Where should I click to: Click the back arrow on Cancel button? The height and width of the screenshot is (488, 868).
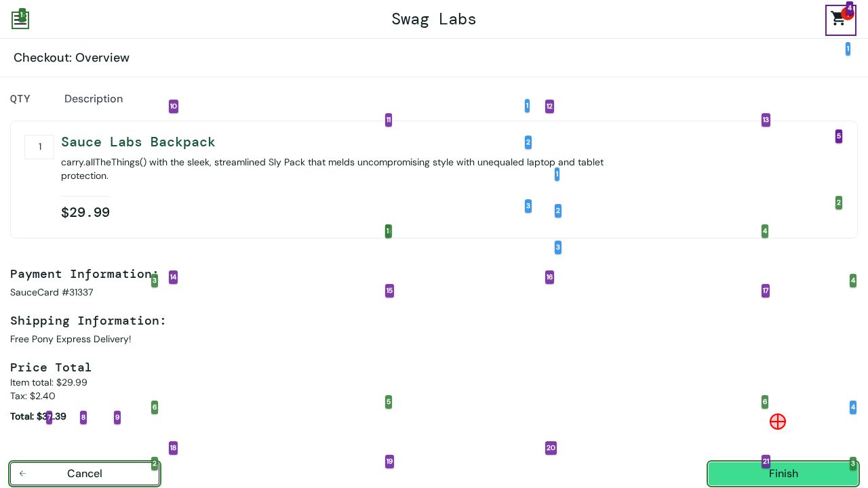23,474
